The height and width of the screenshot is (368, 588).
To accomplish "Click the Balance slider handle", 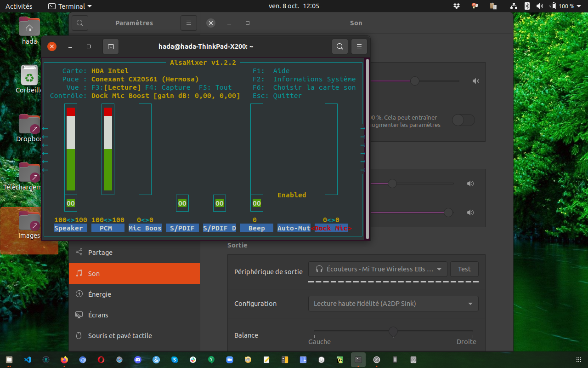I will click(393, 331).
